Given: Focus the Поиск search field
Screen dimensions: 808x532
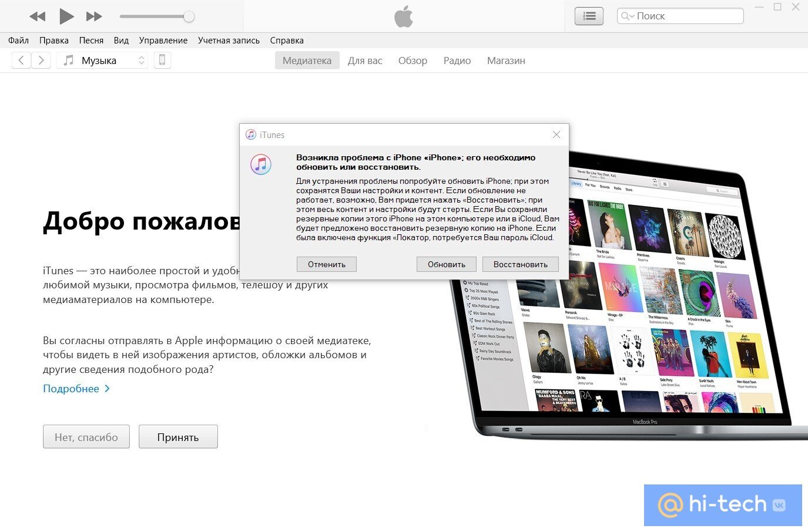Looking at the screenshot, I should pyautogui.click(x=680, y=16).
